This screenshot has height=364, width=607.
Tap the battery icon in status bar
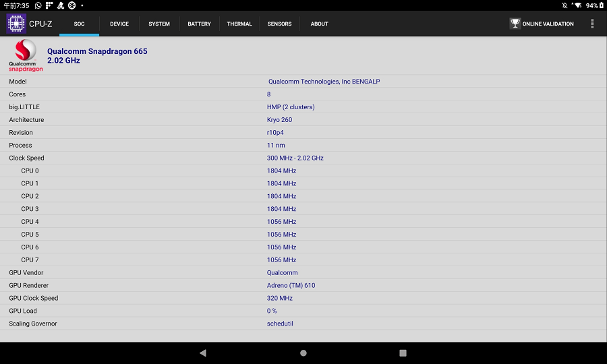tap(601, 5)
